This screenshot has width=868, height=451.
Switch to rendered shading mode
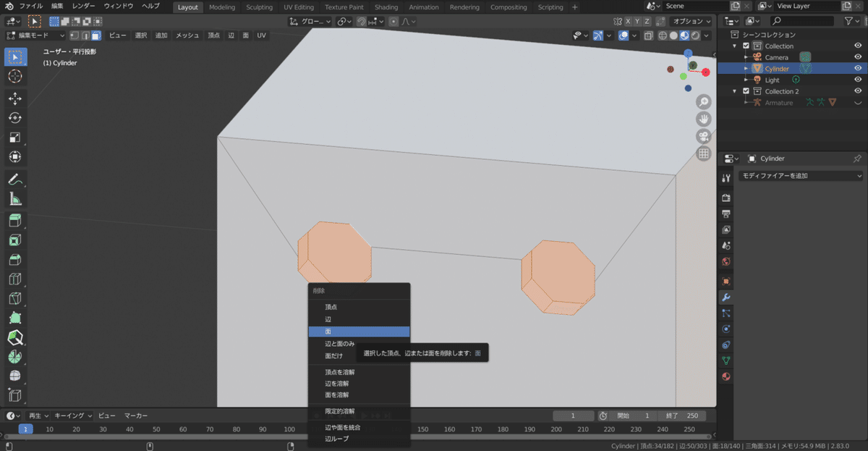695,35
